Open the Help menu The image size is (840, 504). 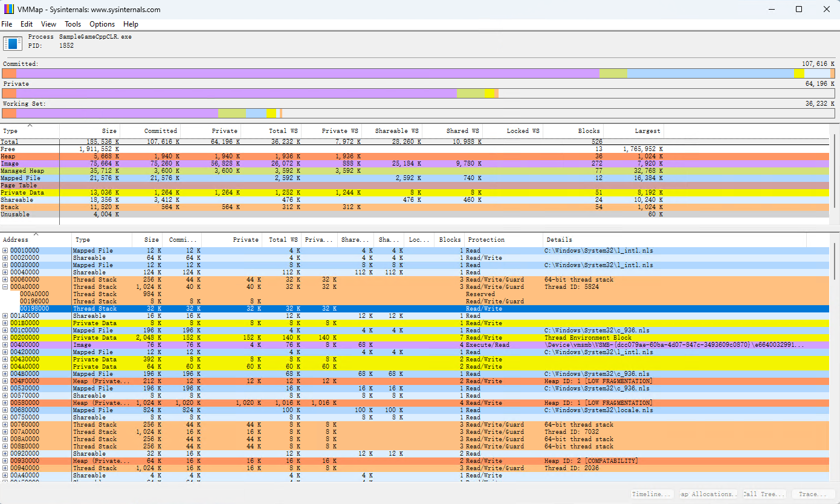(131, 24)
